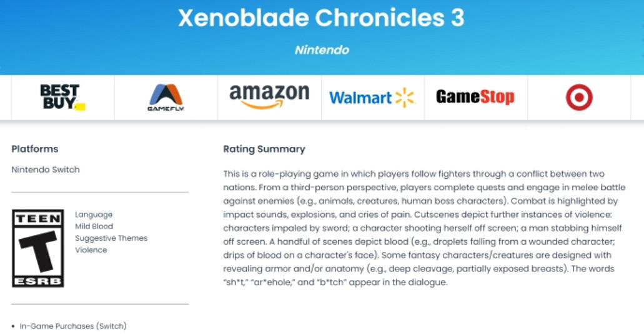The width and height of the screenshot is (644, 334).
Task: Click the ESRB Teen rating icon
Action: click(37, 248)
